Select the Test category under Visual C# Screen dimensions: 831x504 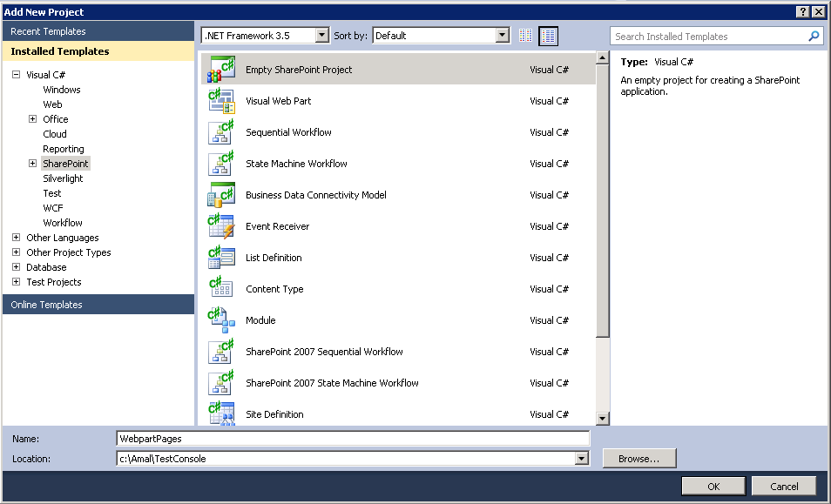[52, 193]
